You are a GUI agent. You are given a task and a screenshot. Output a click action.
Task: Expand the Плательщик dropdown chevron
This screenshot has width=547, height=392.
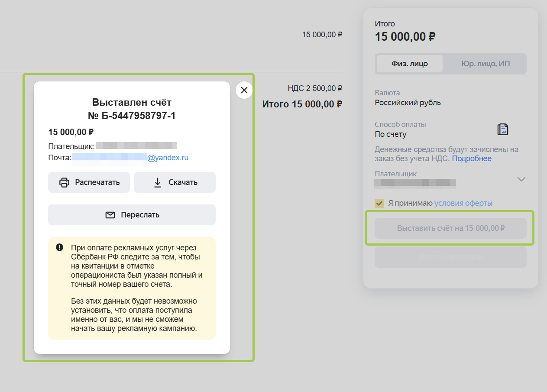click(521, 179)
